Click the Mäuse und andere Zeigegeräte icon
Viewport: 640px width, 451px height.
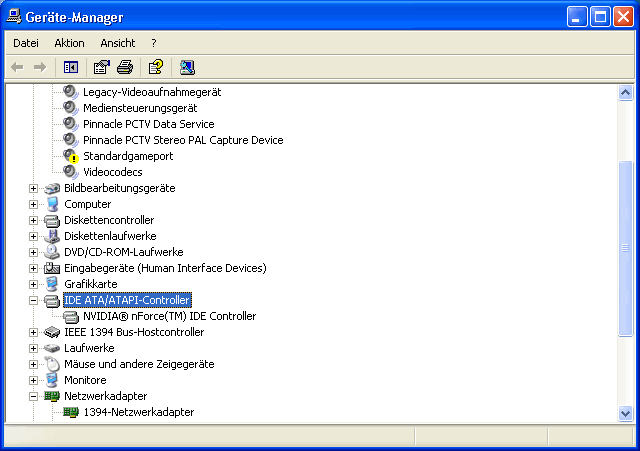pyautogui.click(x=52, y=364)
